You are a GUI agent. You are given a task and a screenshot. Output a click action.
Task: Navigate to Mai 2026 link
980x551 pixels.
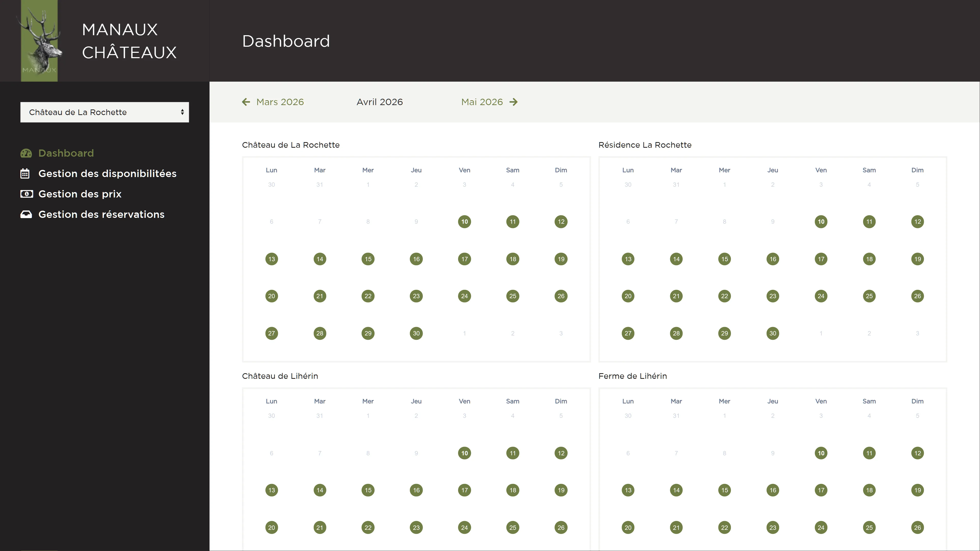482,102
